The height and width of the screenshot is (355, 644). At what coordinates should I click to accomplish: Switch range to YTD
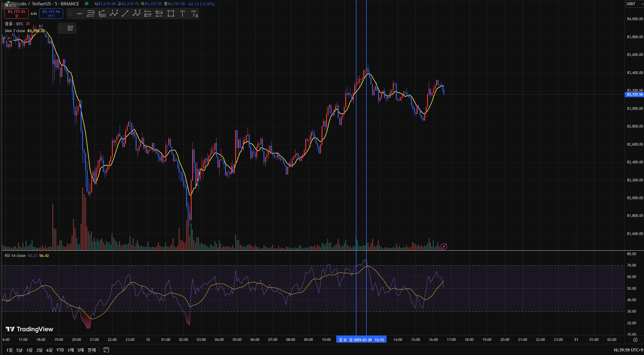point(60,350)
